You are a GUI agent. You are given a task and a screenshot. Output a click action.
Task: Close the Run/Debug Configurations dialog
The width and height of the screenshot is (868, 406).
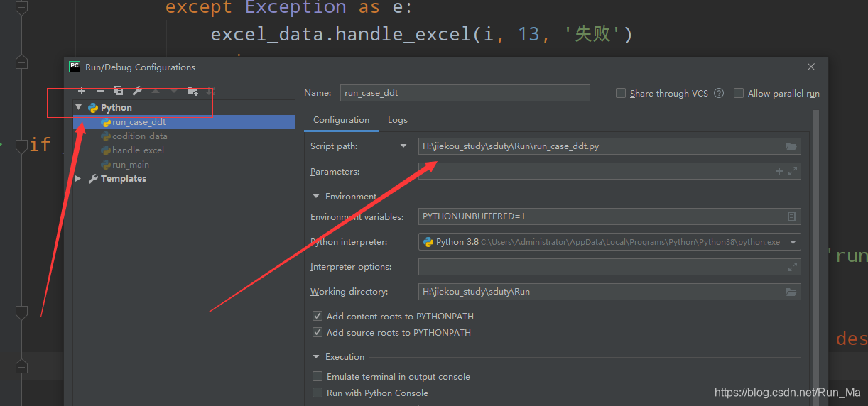[811, 67]
